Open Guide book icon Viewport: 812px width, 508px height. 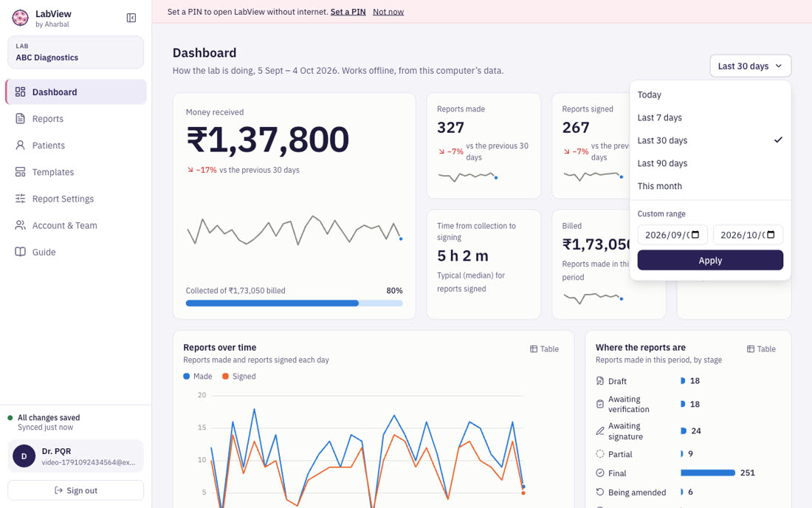click(x=20, y=252)
